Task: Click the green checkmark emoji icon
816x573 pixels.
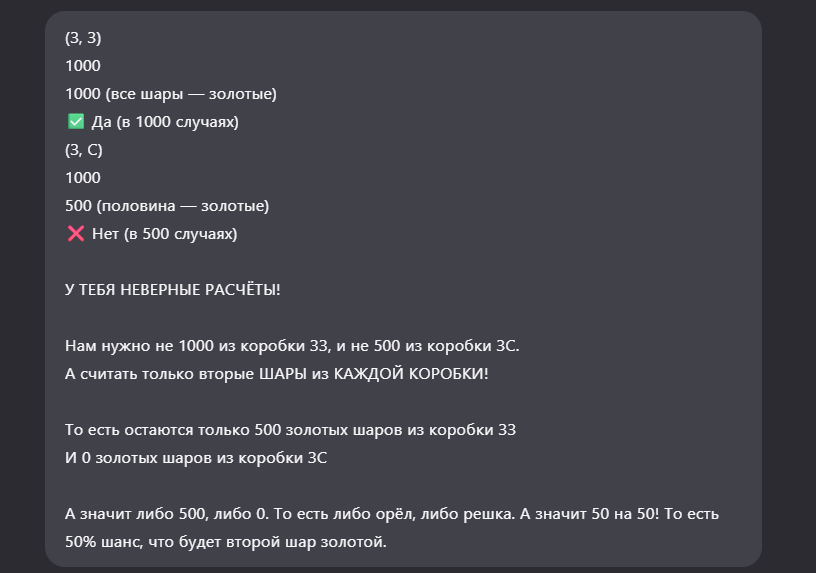Action: (76, 122)
